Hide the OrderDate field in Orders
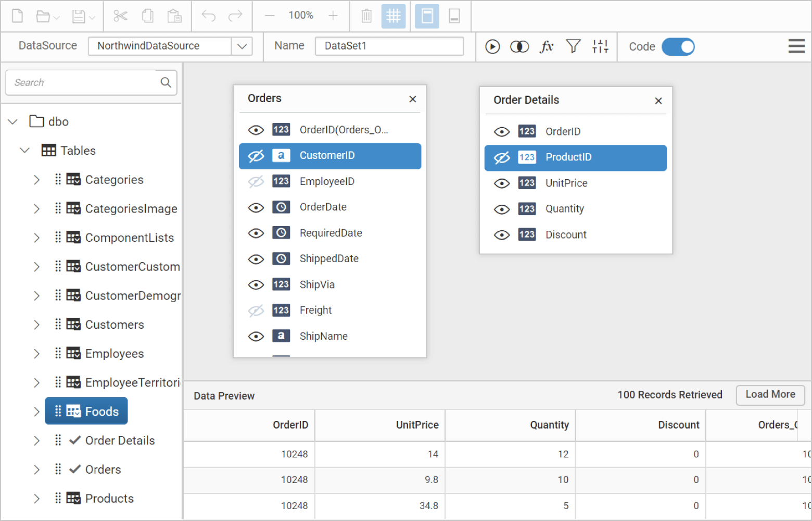Screen dimensions: 812x521 point(256,207)
